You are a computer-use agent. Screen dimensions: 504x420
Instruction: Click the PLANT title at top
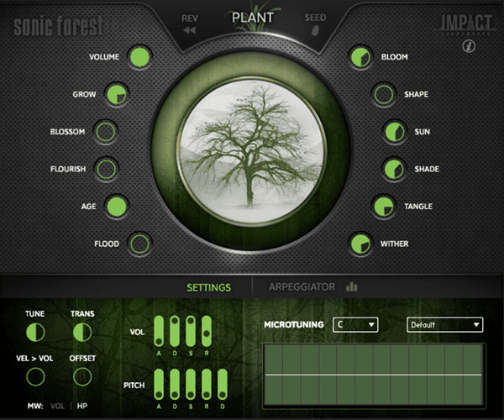pos(253,18)
